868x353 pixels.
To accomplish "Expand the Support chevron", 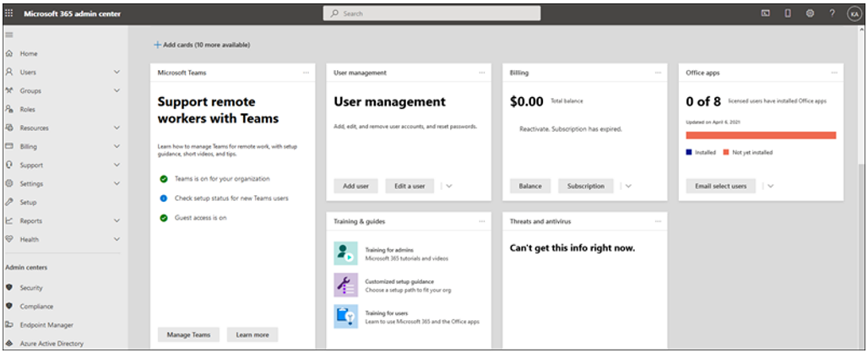I will [117, 165].
